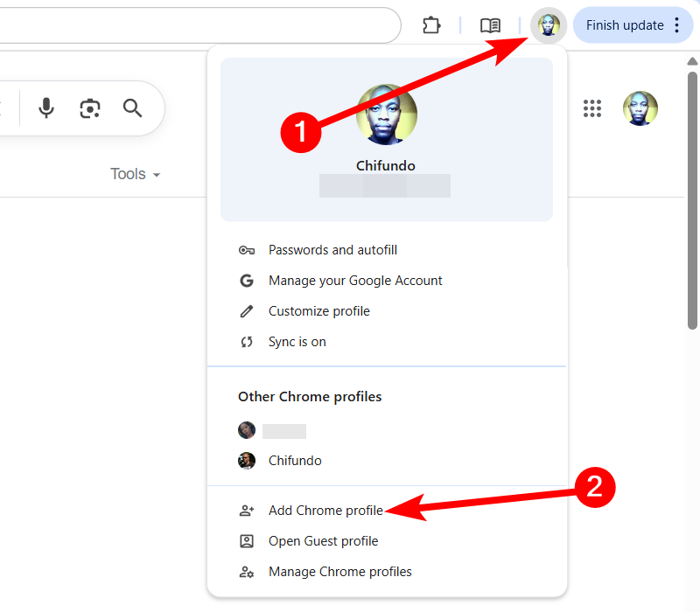Open Guest profile window
700x612 pixels.
pos(323,541)
